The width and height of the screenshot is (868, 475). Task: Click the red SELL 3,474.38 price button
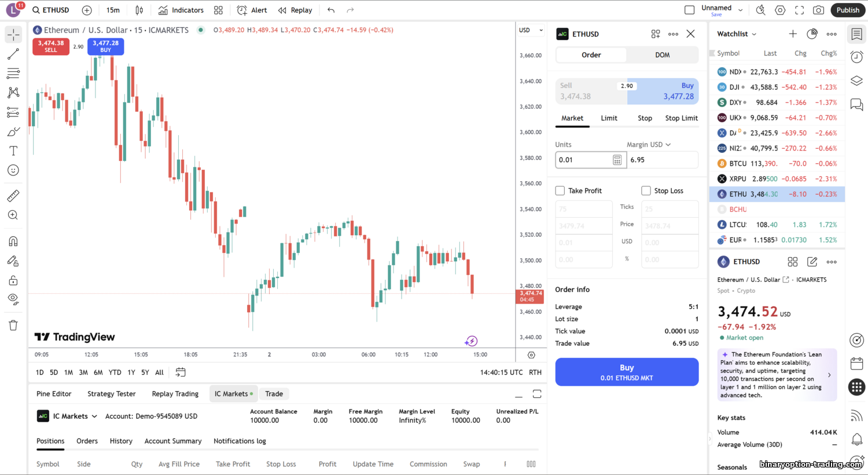coord(51,46)
